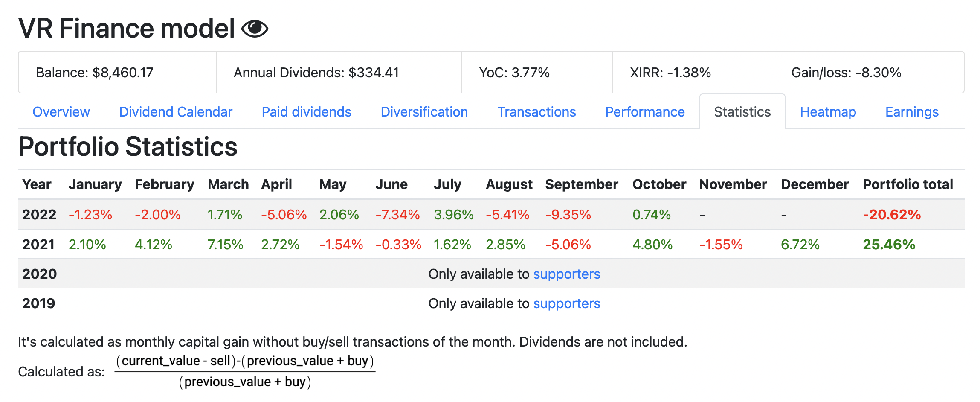Switch to the Dividend Calendar tab
The width and height of the screenshot is (980, 402).
(176, 112)
